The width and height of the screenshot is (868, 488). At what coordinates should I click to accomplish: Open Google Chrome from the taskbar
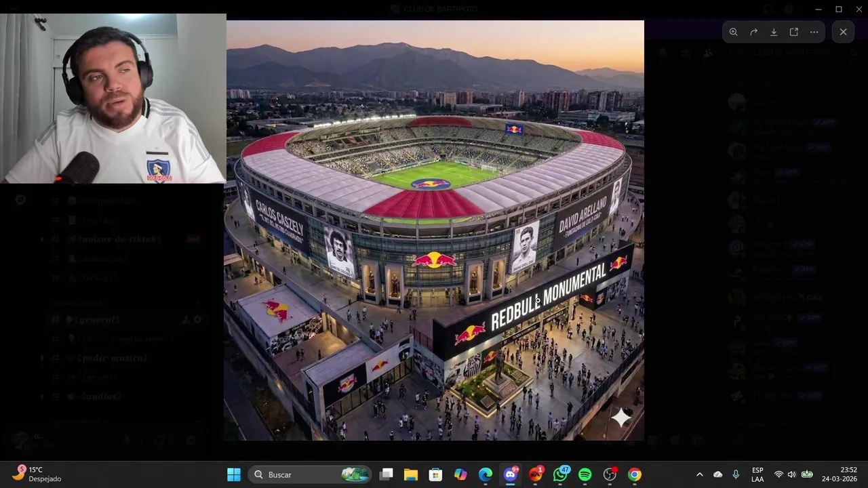point(635,474)
